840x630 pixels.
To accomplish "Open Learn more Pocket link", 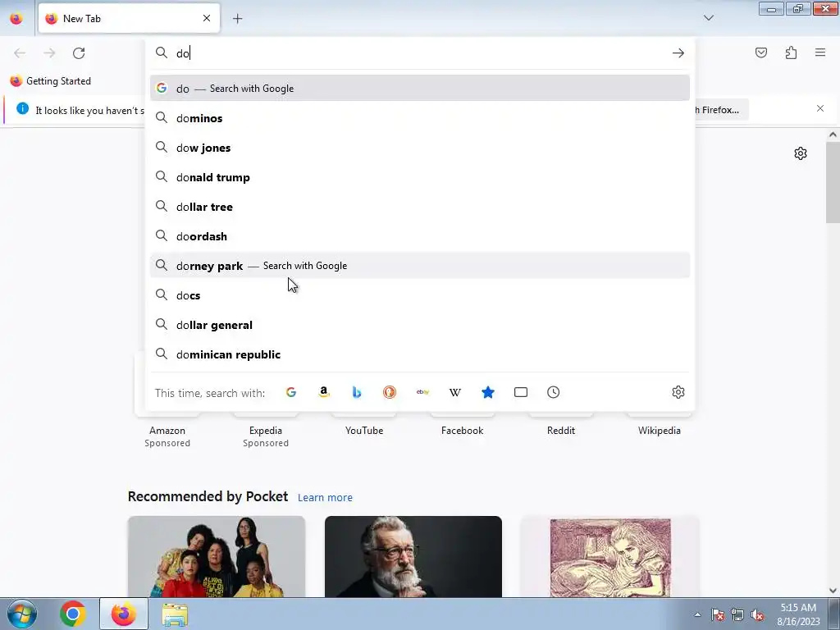I will point(325,498).
